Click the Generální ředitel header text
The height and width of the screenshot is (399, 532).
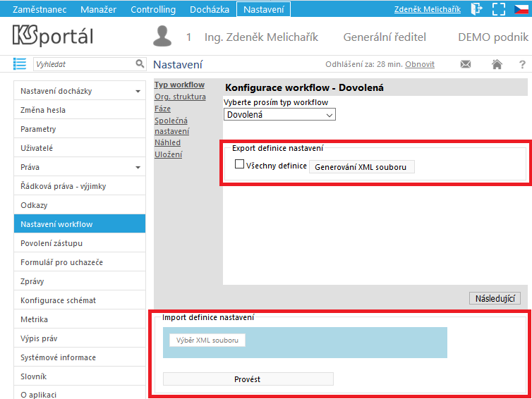coord(385,37)
